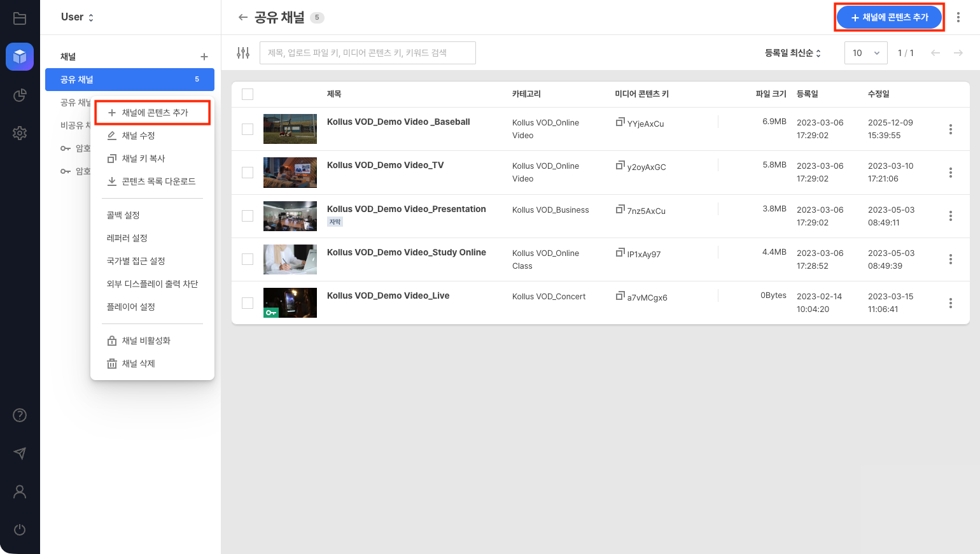The width and height of the screenshot is (980, 554).
Task: Select the Kollus VOD_Demo Video_TV checkbox
Action: [248, 173]
